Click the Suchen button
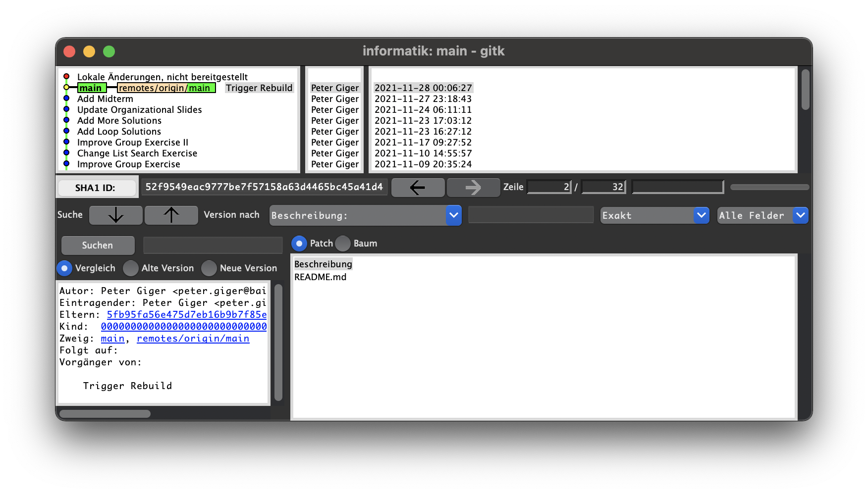 [x=98, y=246]
